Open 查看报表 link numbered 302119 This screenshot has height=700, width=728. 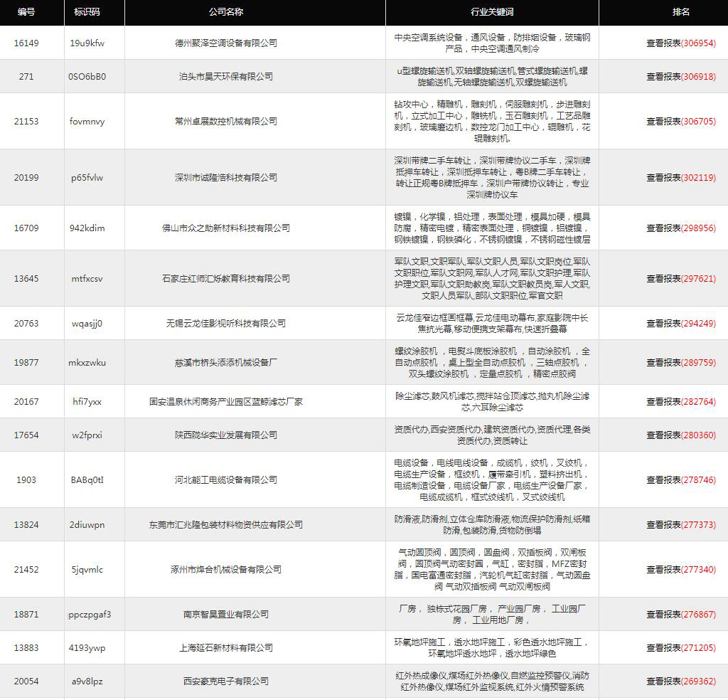click(x=680, y=177)
